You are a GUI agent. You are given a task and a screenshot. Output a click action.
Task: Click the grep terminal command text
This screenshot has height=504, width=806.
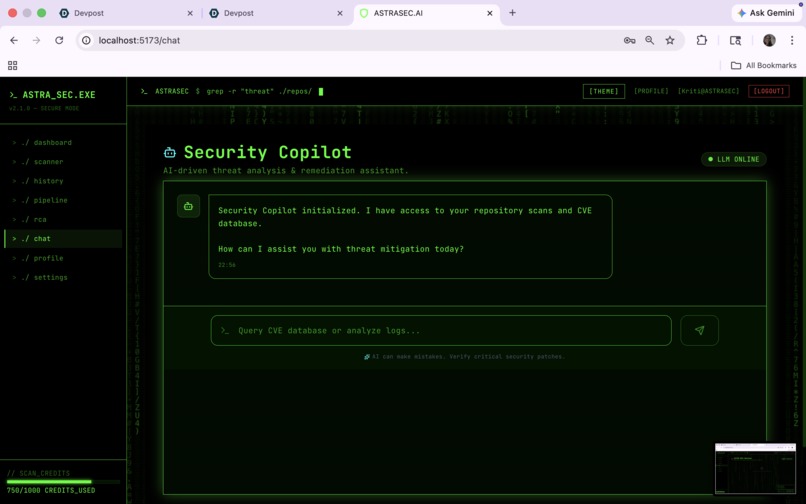pyautogui.click(x=259, y=92)
